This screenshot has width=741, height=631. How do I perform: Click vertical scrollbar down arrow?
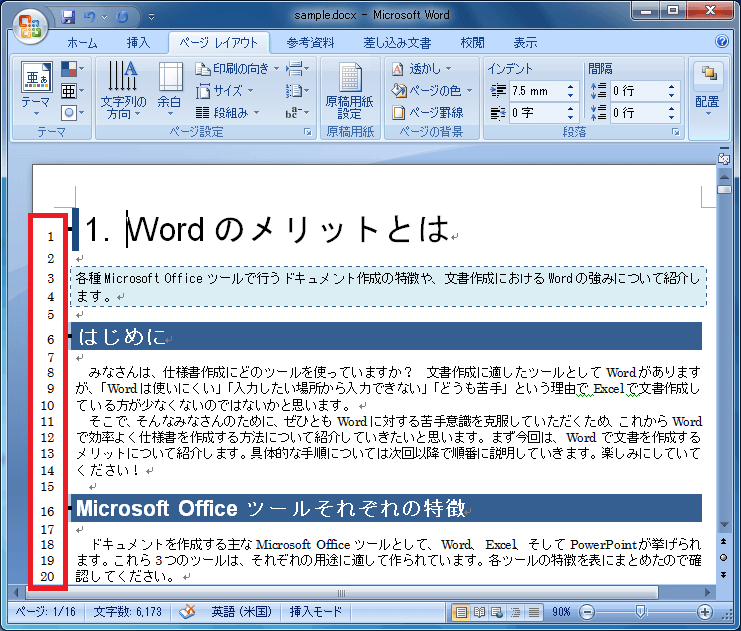[x=724, y=525]
